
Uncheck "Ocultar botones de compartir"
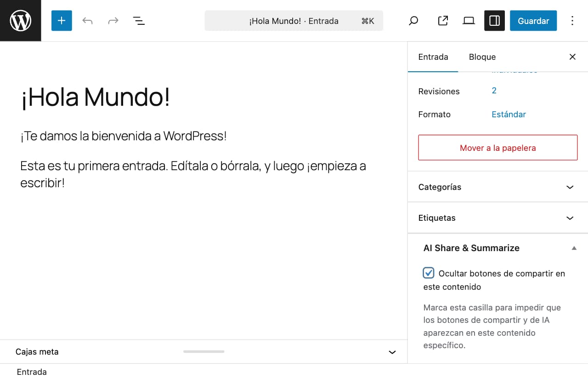[x=428, y=273]
